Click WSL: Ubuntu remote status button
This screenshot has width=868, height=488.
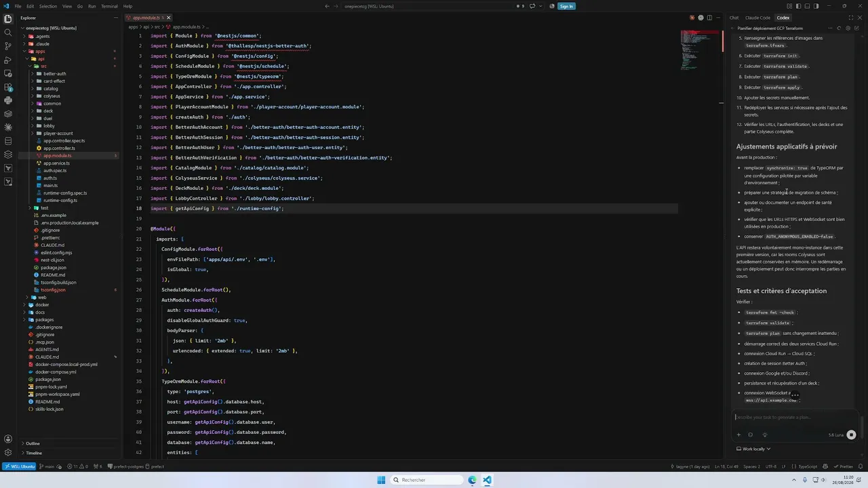point(19,466)
